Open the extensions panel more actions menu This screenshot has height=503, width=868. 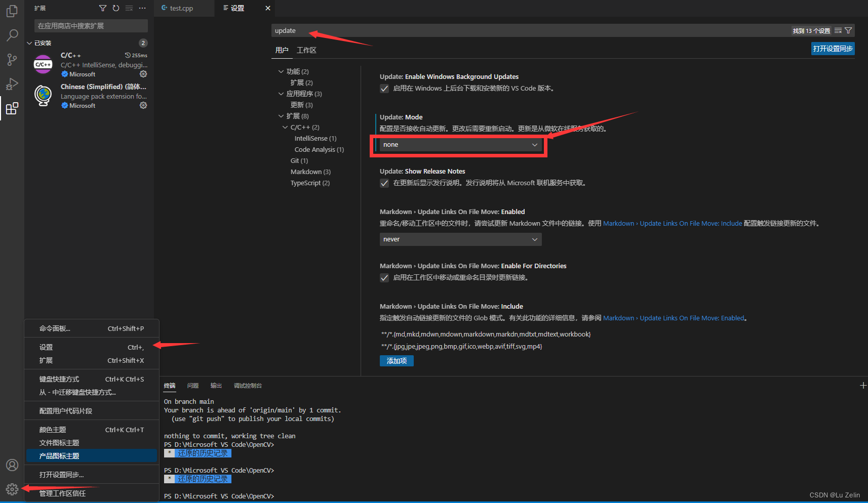coord(142,8)
